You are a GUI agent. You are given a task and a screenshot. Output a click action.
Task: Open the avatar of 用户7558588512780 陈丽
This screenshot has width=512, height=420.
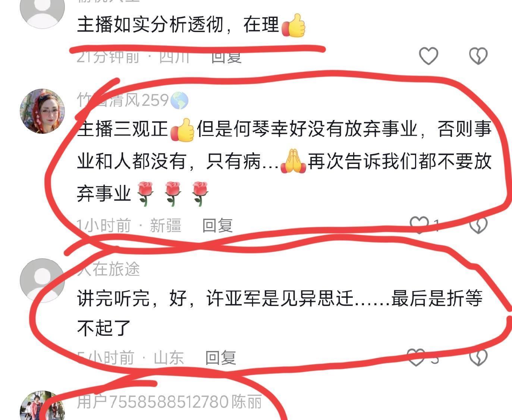pos(42,405)
